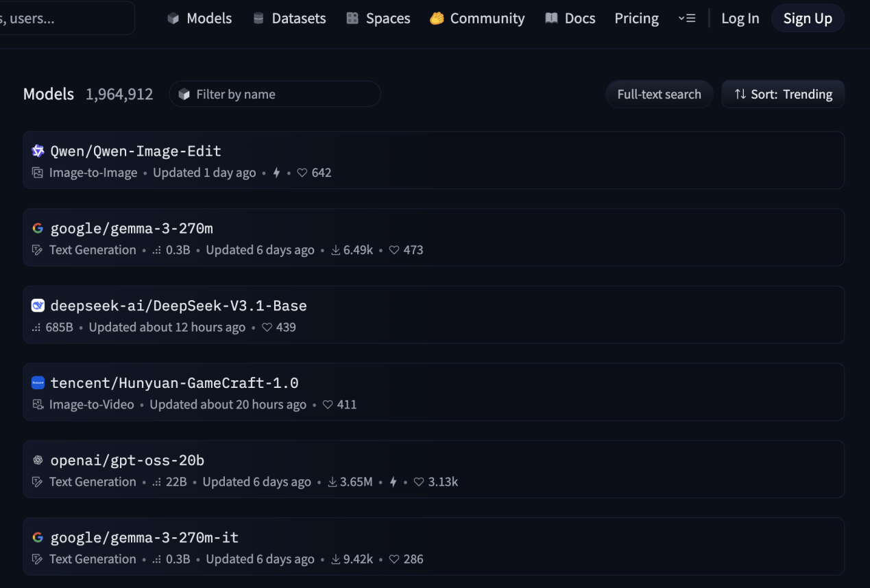Viewport: 870px width, 588px height.
Task: Click the Google logo beside gemma-3-270m
Action: 38,228
